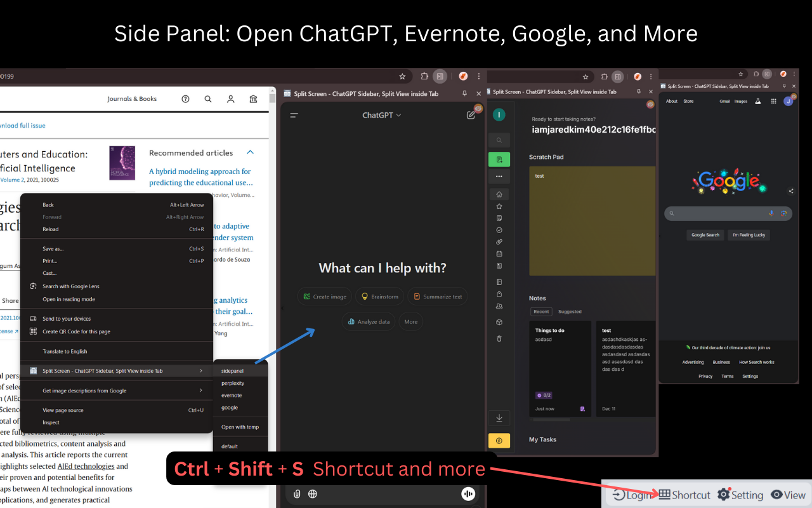Switch to the Recent tab in Evernote Notes
This screenshot has height=508, width=812.
coord(541,312)
